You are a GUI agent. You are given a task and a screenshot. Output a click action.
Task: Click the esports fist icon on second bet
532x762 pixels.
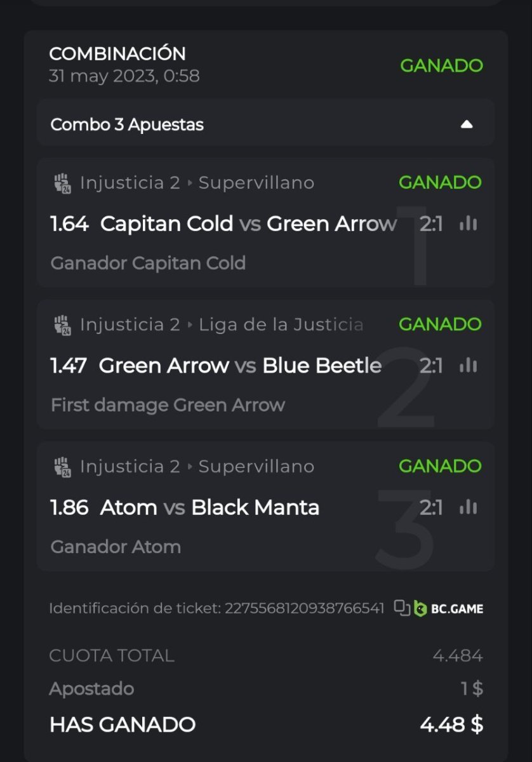click(62, 325)
